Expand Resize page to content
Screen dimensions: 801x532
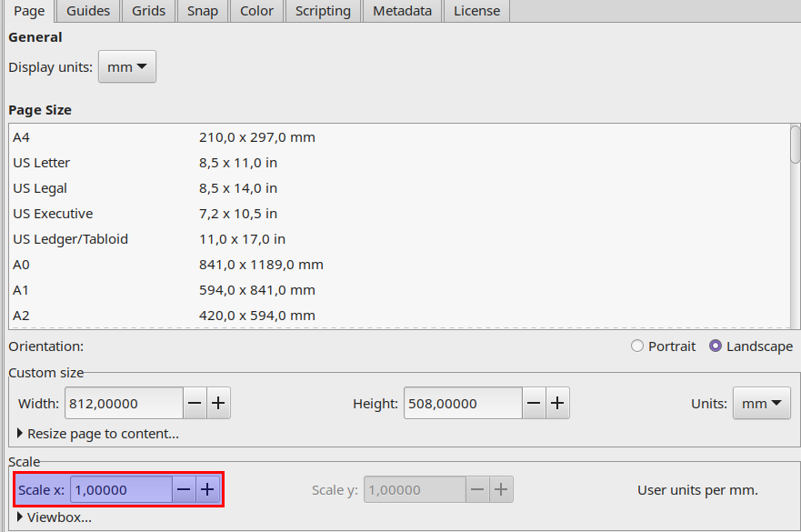[97, 434]
